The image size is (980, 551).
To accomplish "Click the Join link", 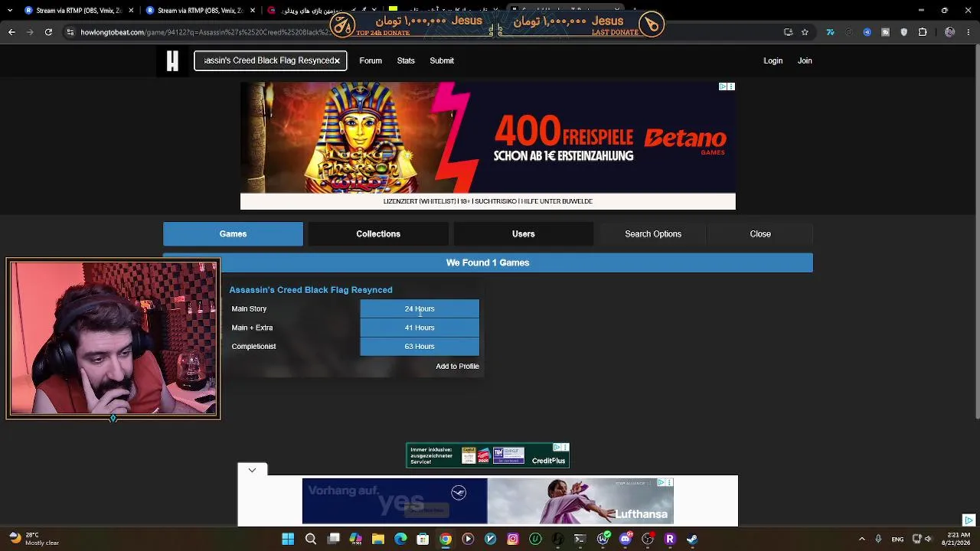I will (805, 60).
